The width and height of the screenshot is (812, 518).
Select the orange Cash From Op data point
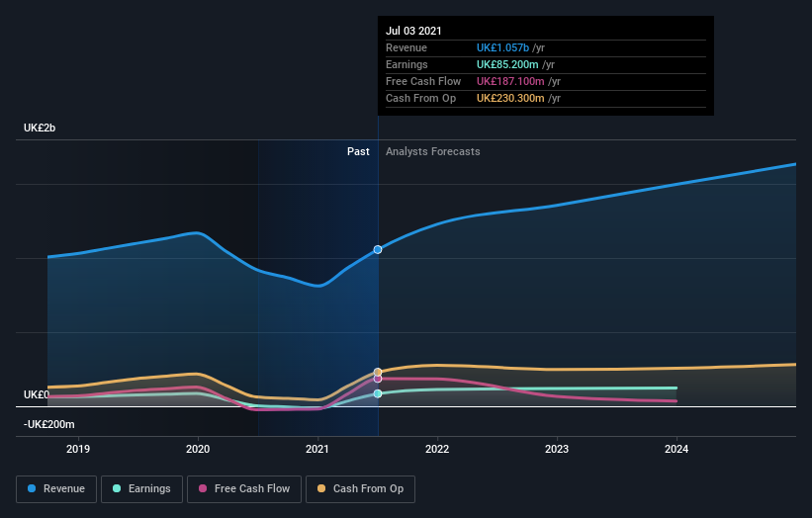378,372
